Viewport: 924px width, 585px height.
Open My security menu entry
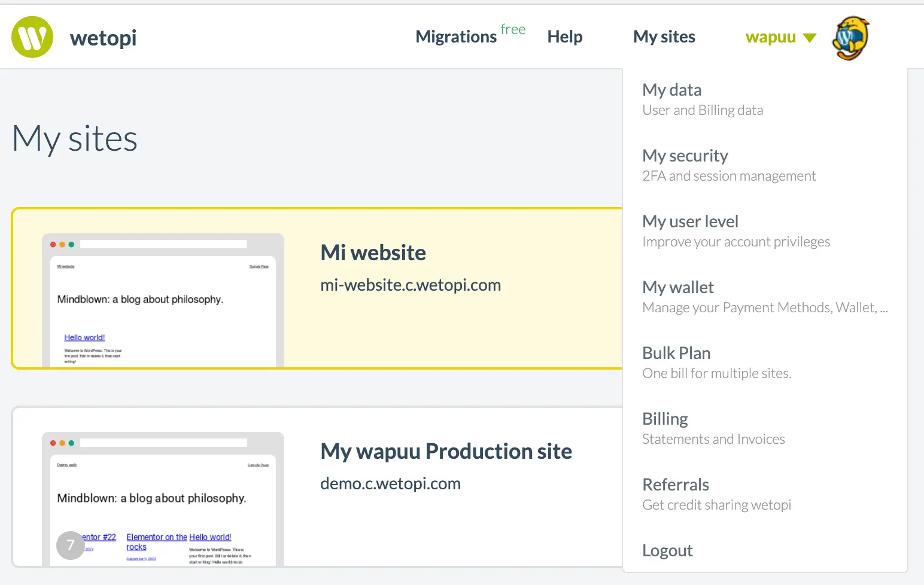[x=685, y=156]
